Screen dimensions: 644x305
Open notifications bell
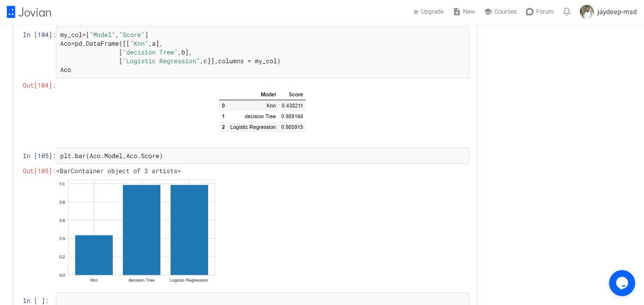(567, 12)
